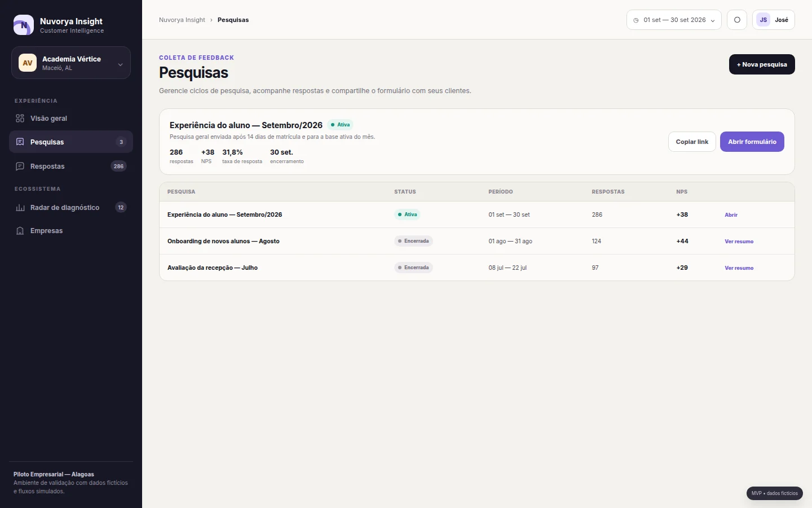
Task: Go to Respostas in the sidebar
Action: click(71, 167)
